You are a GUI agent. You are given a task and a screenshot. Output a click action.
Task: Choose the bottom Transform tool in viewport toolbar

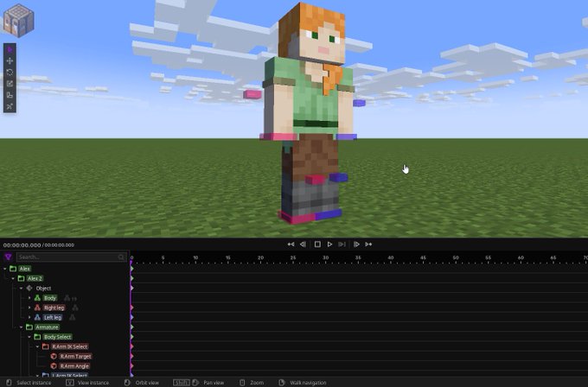click(10, 106)
